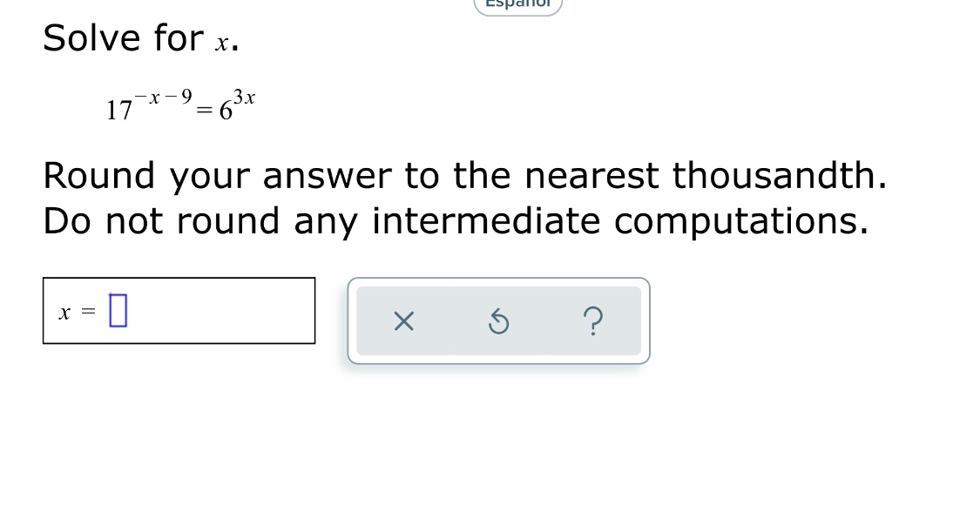Click the X icon to clear your answer
980x532 pixels.
click(402, 321)
